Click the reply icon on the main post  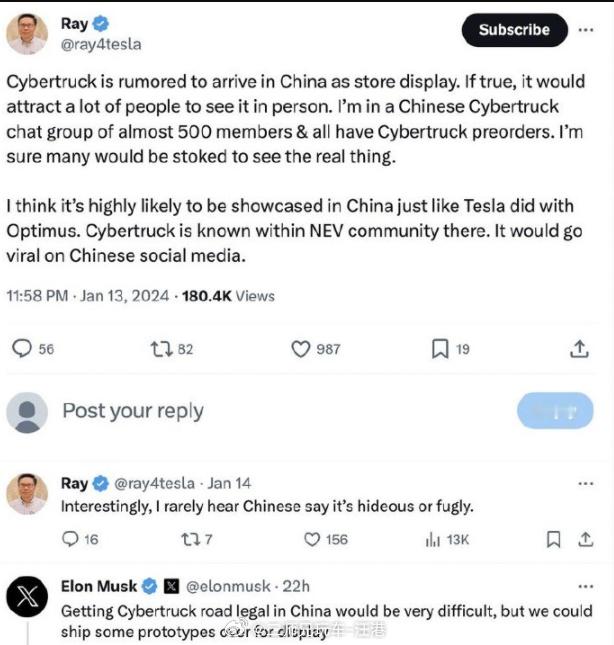(x=22, y=348)
